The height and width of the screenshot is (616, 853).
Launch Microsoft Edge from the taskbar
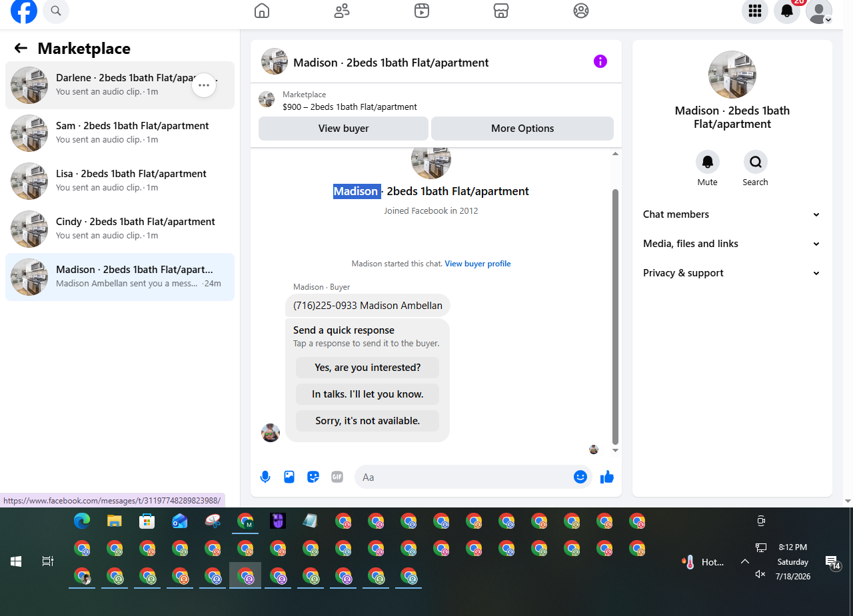pos(82,521)
